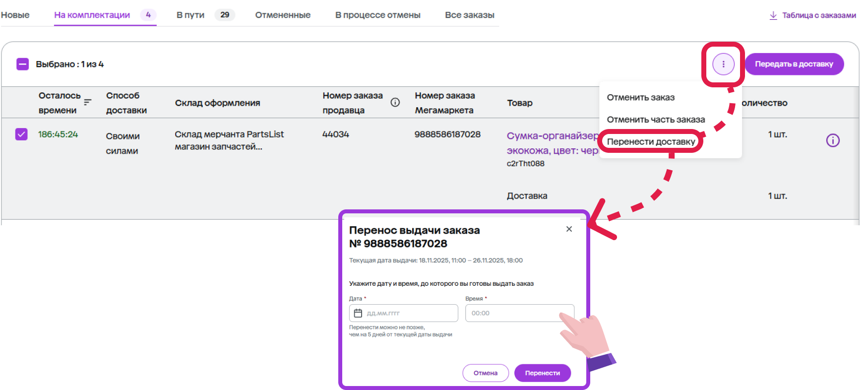Open the calendar icon in date field
Screen dimensions: 868x390
click(x=358, y=313)
